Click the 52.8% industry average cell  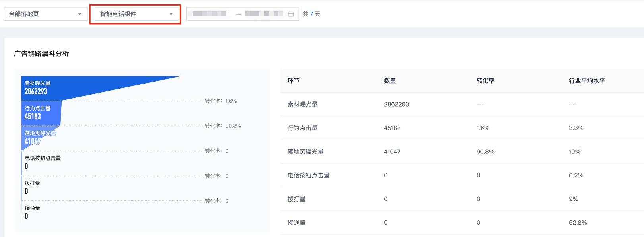(578, 223)
